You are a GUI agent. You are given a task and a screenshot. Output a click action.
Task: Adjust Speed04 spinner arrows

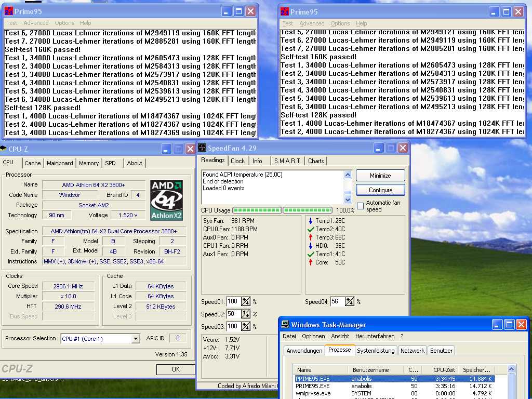click(x=350, y=301)
